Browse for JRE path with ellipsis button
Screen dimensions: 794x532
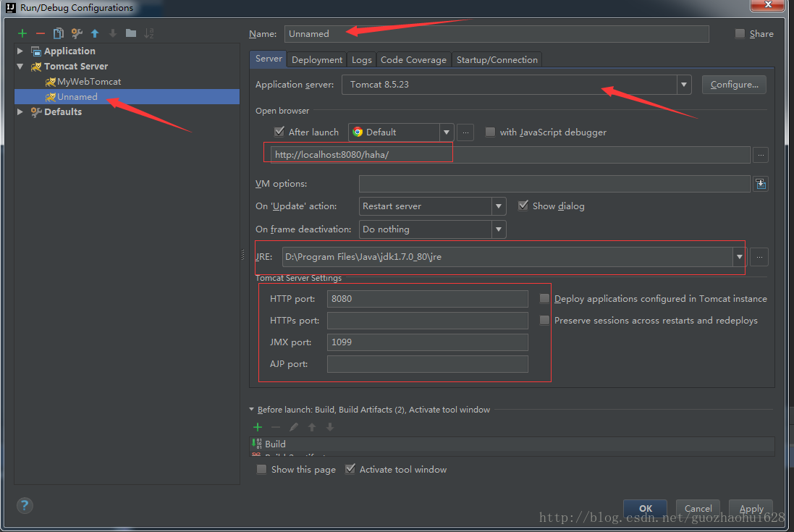point(759,257)
